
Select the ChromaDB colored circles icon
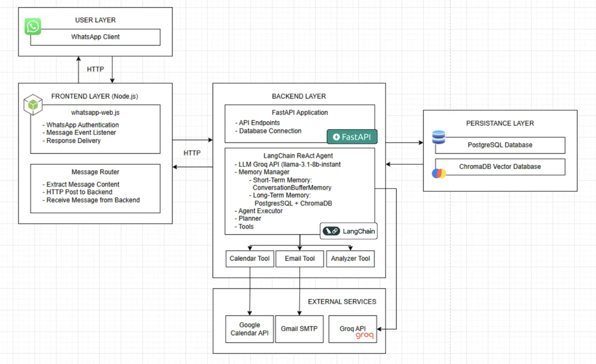pyautogui.click(x=439, y=173)
